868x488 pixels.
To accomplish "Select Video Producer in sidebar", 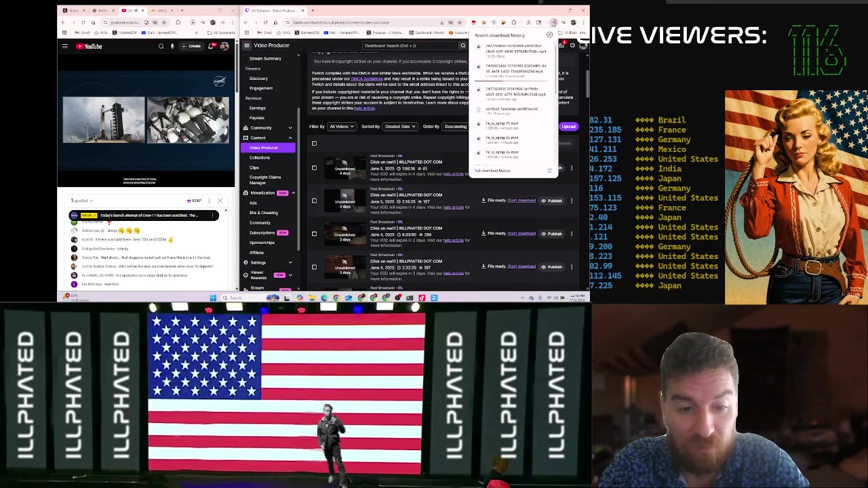I will (x=268, y=148).
